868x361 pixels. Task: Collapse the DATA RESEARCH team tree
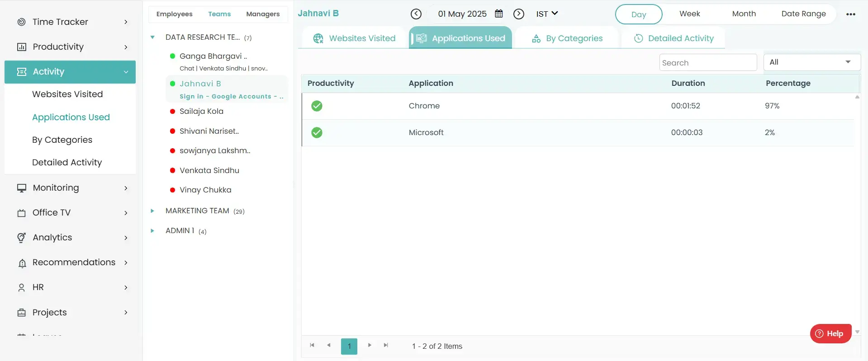coord(152,38)
